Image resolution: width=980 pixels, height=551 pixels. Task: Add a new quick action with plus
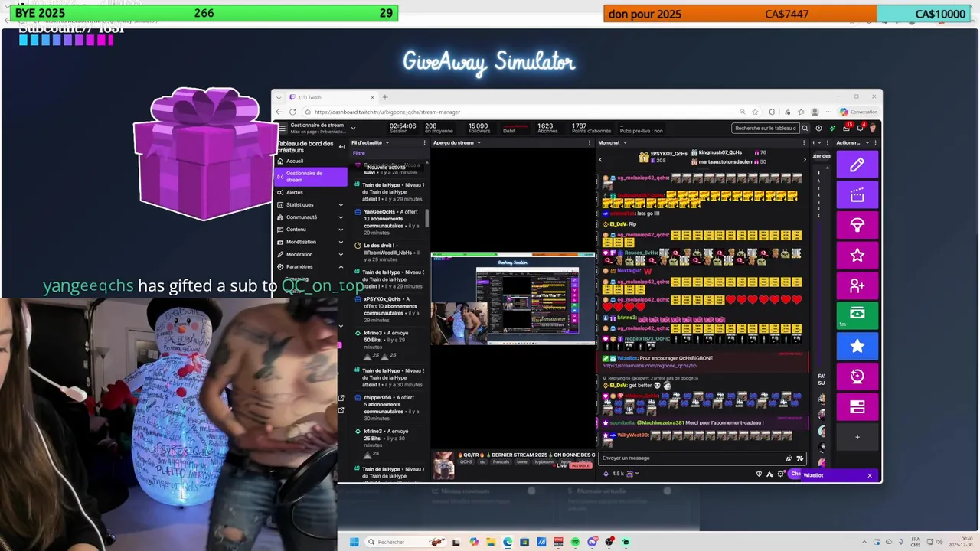857,437
